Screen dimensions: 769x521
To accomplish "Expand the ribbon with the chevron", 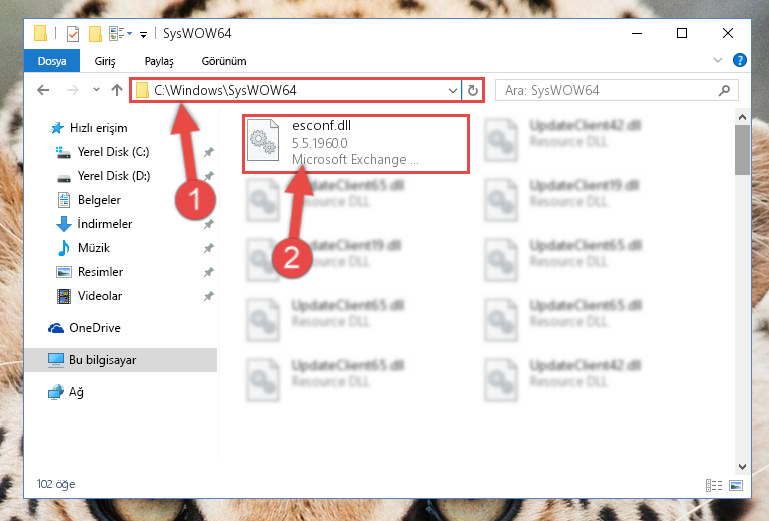I will (x=718, y=60).
